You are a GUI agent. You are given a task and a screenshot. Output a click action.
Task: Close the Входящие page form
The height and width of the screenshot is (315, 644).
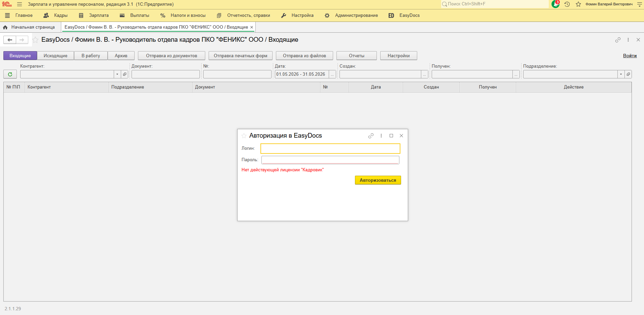638,40
